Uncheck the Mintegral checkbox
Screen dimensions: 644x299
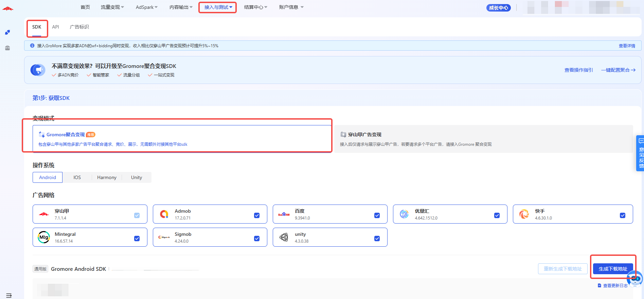point(137,239)
